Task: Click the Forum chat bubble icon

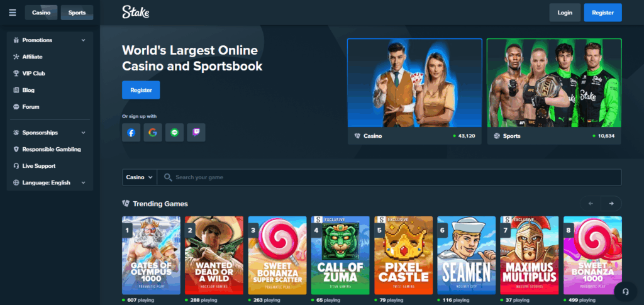Action: click(16, 107)
